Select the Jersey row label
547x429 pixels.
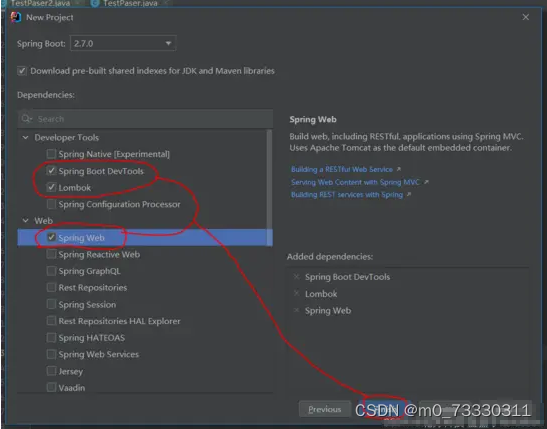(x=70, y=371)
